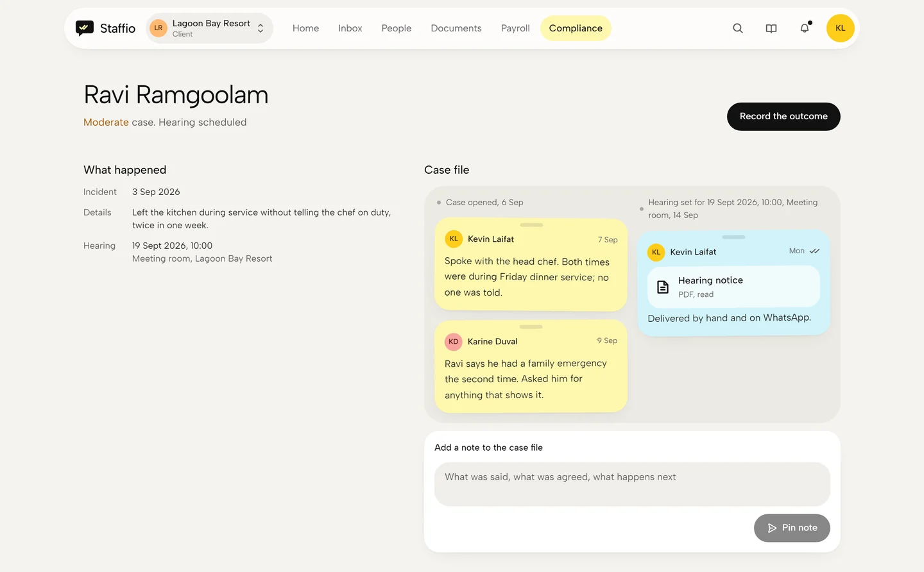Expand the Lagoon Bay Resort client switcher
This screenshot has height=572, width=924.
point(210,28)
